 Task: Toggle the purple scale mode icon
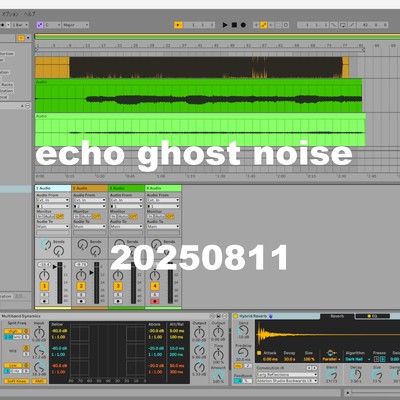pos(40,25)
